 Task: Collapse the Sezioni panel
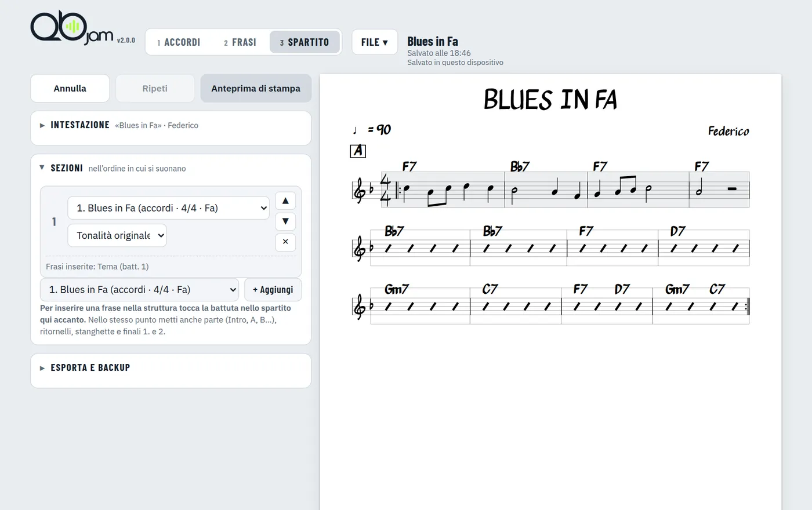tap(171, 168)
